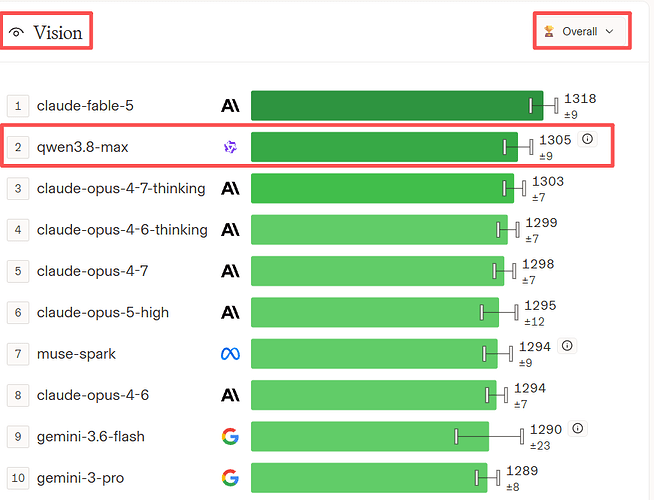The image size is (654, 500).
Task: Click Anthropic logo beside claude-fable-5
Action: 230,106
